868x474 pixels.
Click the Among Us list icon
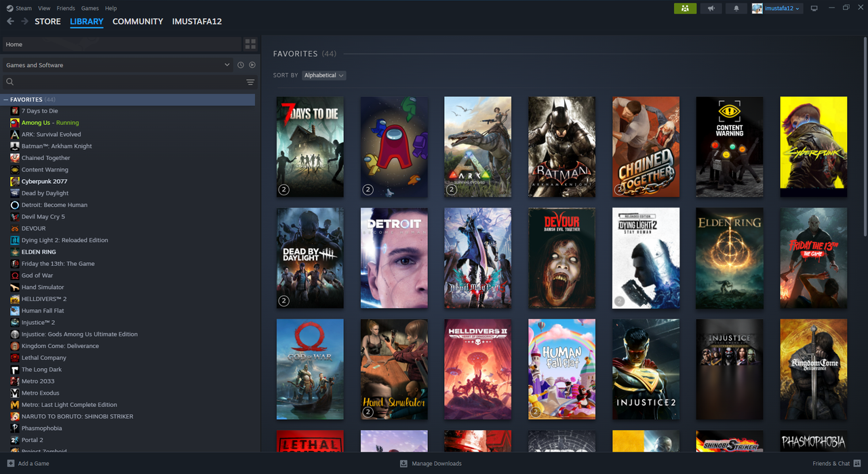[15, 123]
